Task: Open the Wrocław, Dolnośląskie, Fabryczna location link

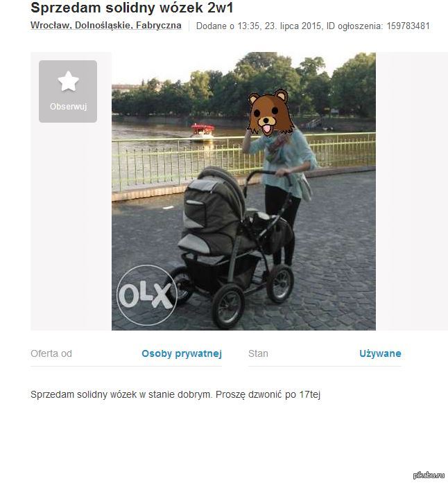Action: click(105, 25)
